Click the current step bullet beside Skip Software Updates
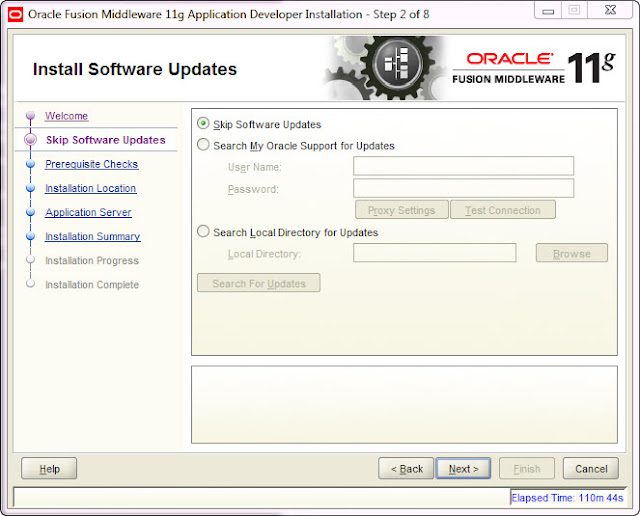Screen dimensions: 640x516 [x=30, y=140]
